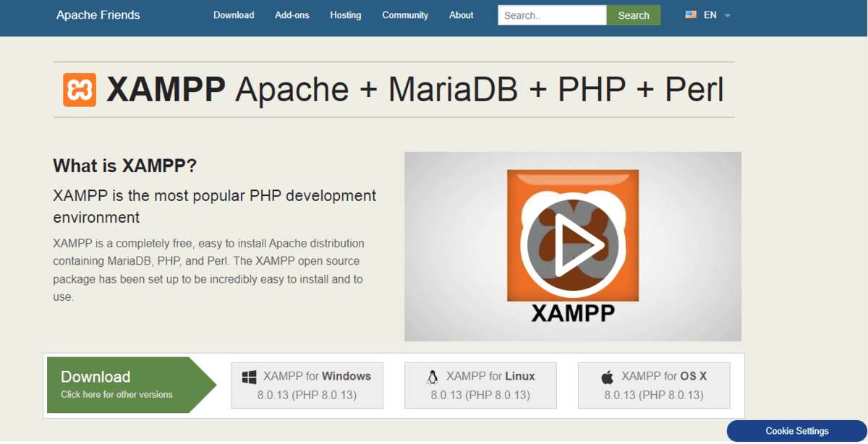Click paragraph starting 'XAMPP is a completely free'

coord(208,270)
